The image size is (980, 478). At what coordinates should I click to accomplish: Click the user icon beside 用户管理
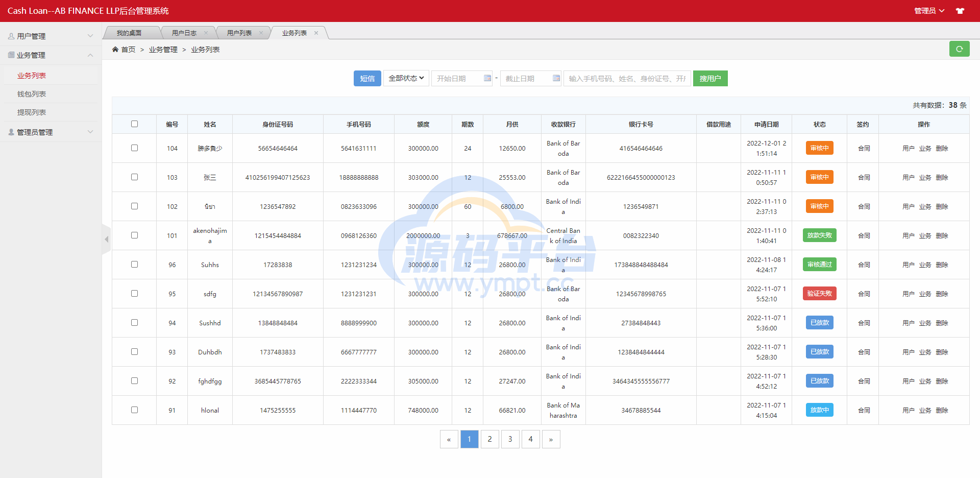coord(11,36)
